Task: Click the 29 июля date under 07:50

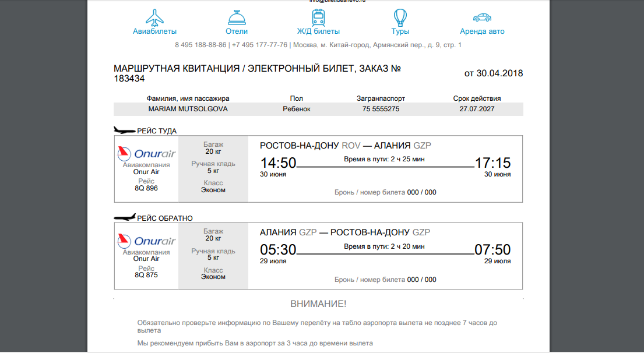Action: coord(497,261)
